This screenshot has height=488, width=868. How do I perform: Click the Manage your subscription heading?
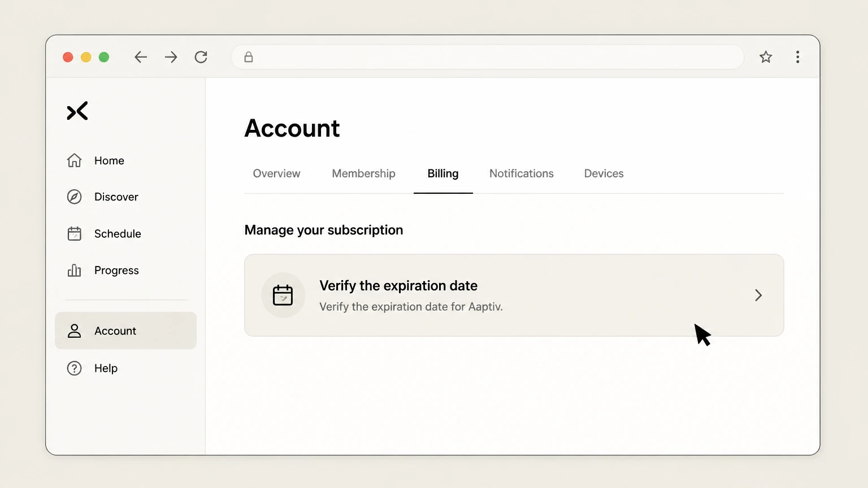coord(324,230)
